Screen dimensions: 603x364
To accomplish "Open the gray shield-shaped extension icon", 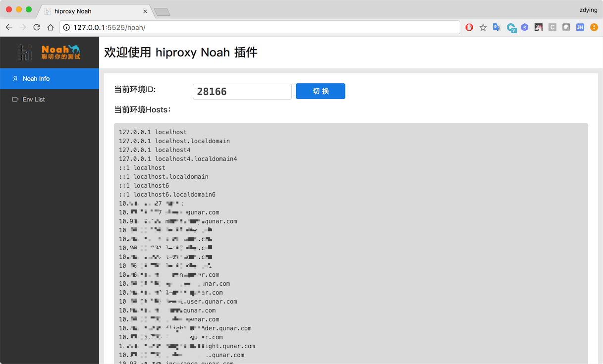I will click(x=566, y=27).
